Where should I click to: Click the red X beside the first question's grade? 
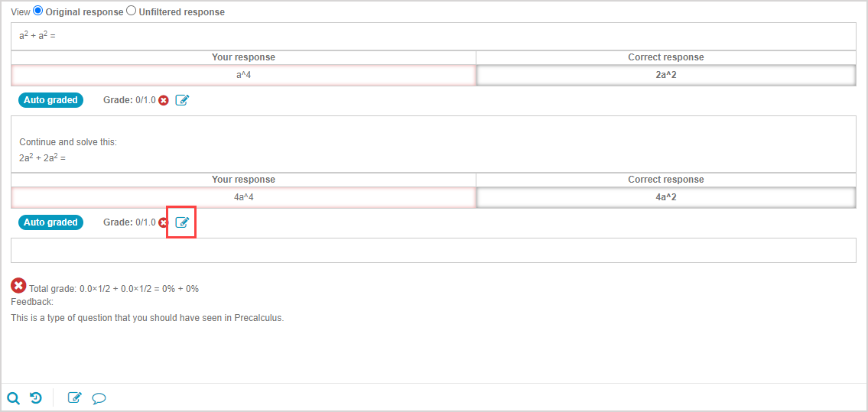pos(164,100)
